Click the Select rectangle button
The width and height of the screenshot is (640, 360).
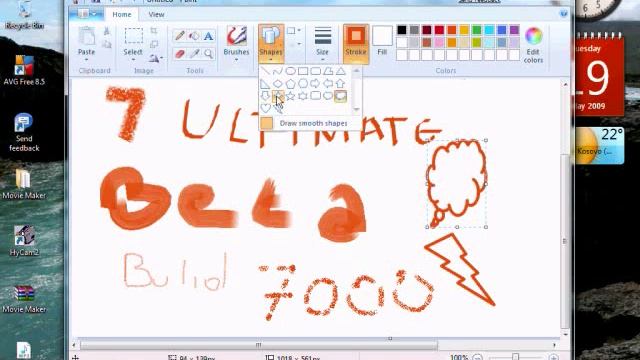coord(133,41)
